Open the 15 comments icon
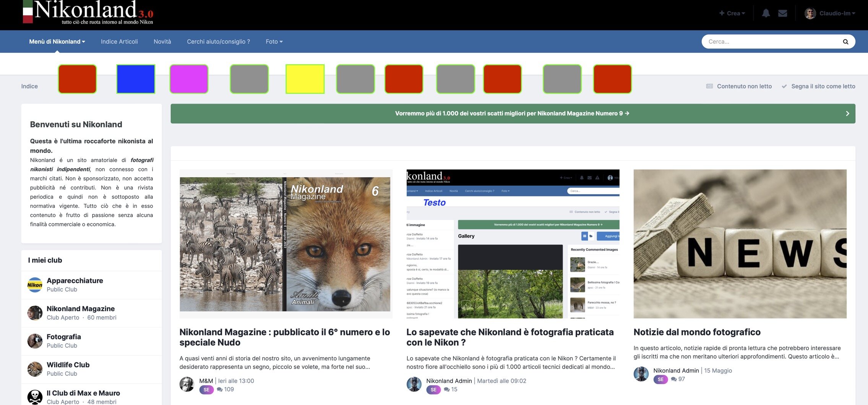The width and height of the screenshot is (868, 405). click(446, 390)
